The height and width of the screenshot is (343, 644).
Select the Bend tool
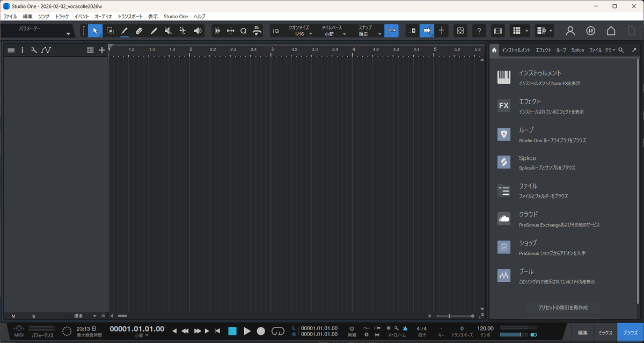(x=182, y=31)
